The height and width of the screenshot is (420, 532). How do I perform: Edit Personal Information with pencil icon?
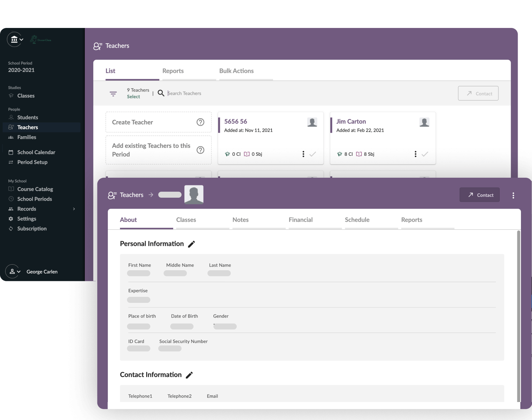pos(192,244)
